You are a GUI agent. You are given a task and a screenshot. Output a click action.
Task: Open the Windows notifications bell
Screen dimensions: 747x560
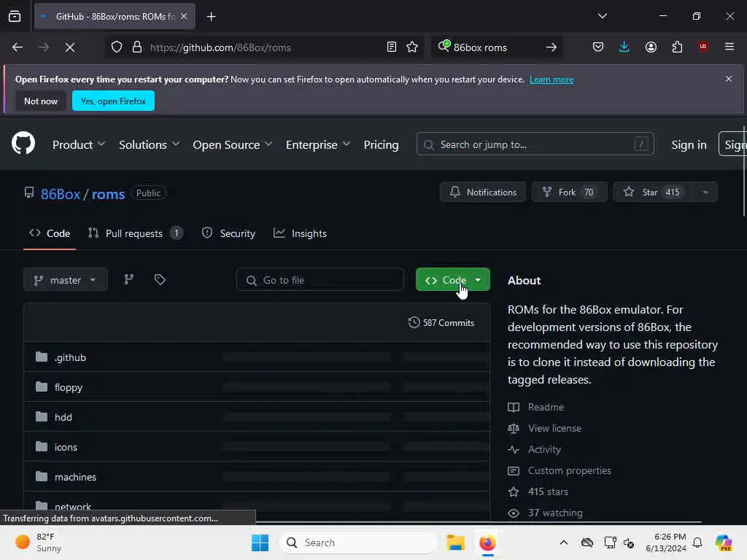697,542
